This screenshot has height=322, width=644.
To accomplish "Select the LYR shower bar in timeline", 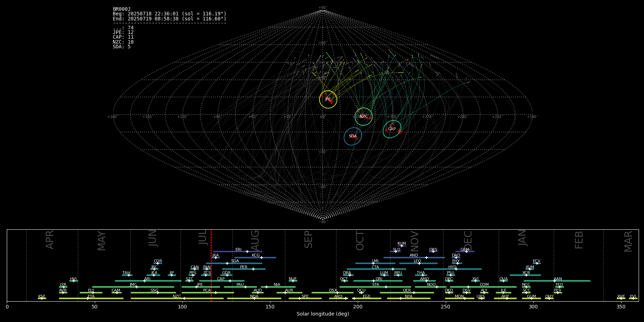I will pos(63,287).
